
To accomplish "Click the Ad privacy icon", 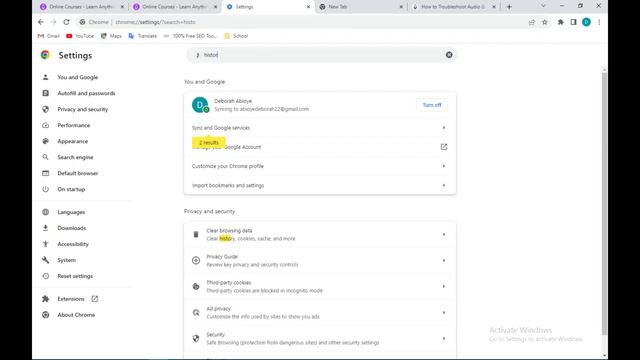I will tap(196, 313).
